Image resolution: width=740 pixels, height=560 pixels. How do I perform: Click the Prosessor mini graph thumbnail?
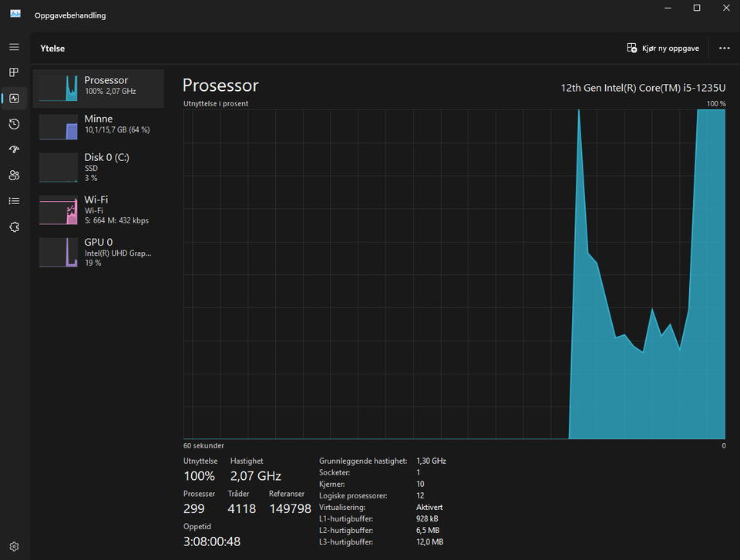click(x=59, y=89)
